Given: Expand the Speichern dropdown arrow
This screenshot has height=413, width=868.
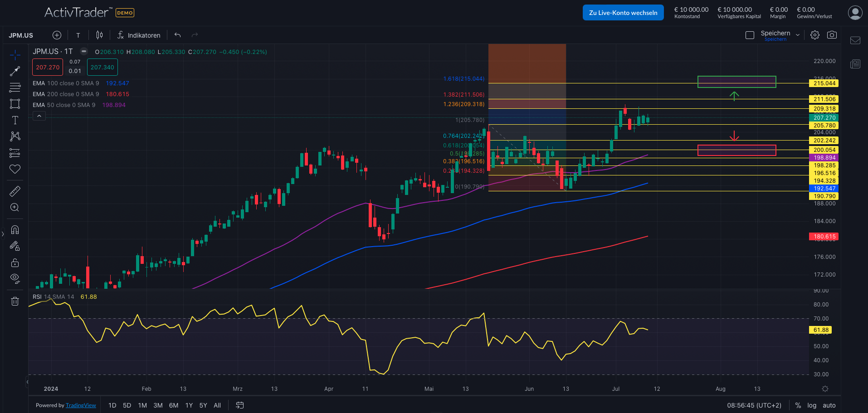Looking at the screenshot, I should click(x=798, y=35).
